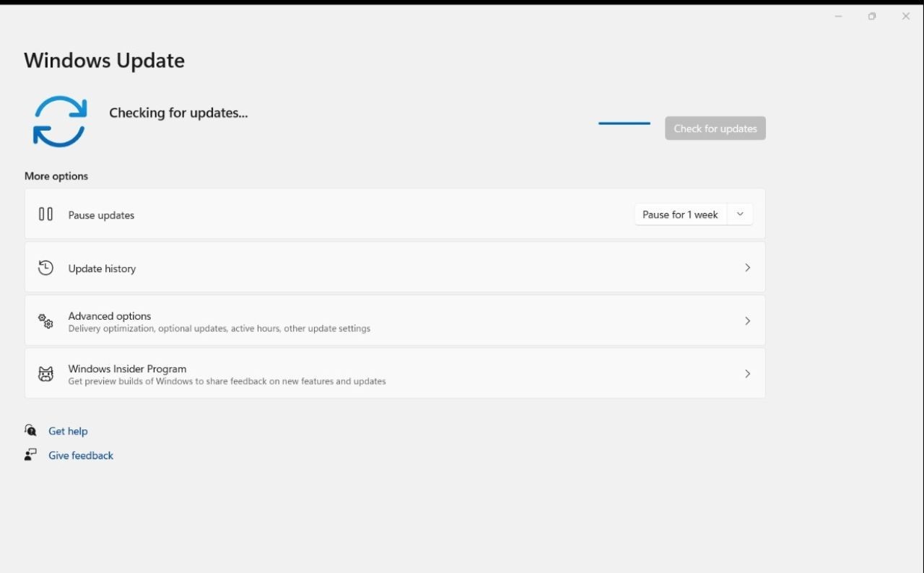The image size is (924, 573).
Task: Click the Pause updates label
Action: pos(101,215)
